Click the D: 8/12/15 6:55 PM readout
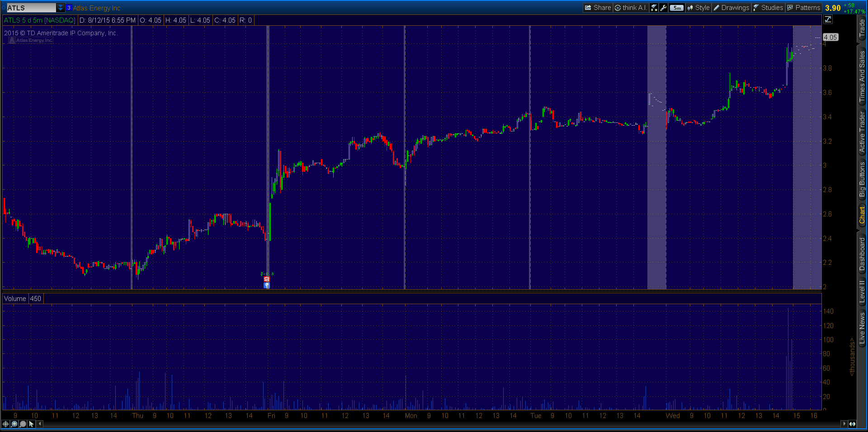The width and height of the screenshot is (868, 432). pyautogui.click(x=108, y=20)
